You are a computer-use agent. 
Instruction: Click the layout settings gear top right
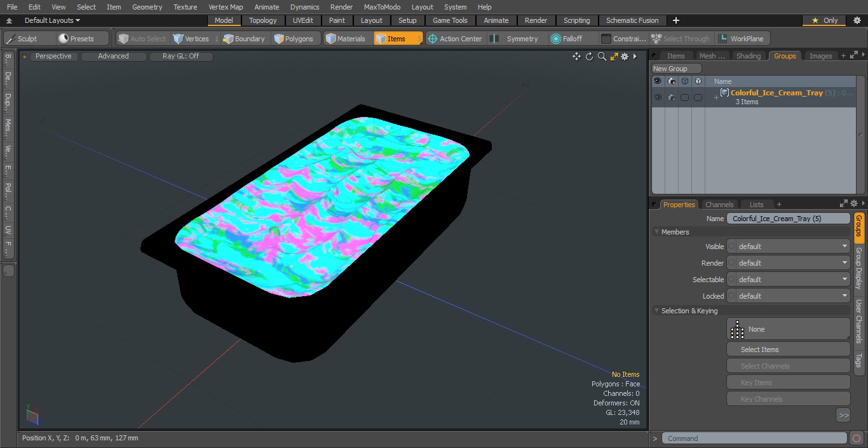point(857,20)
